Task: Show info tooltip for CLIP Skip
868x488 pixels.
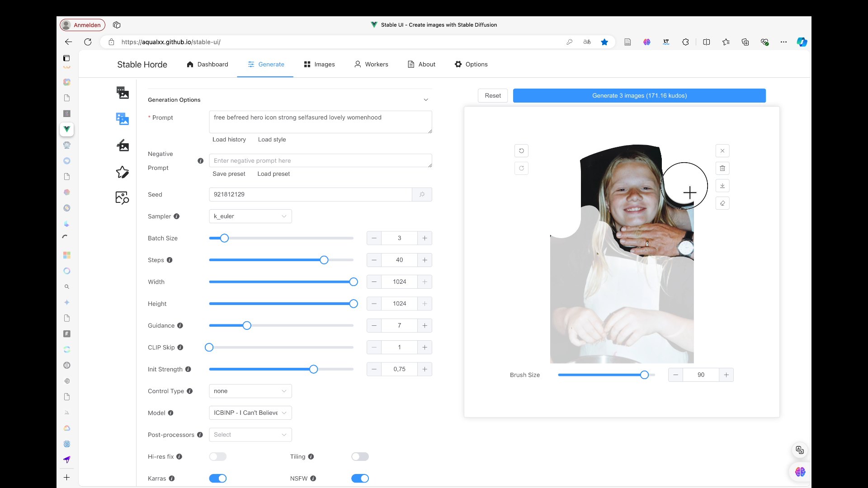Action: click(x=180, y=347)
